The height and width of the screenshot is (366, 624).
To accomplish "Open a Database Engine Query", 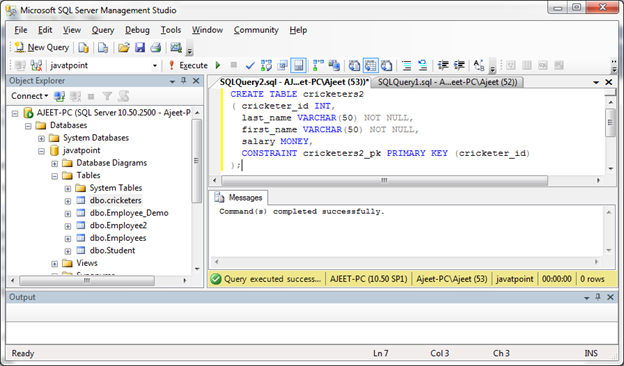I will pos(83,48).
